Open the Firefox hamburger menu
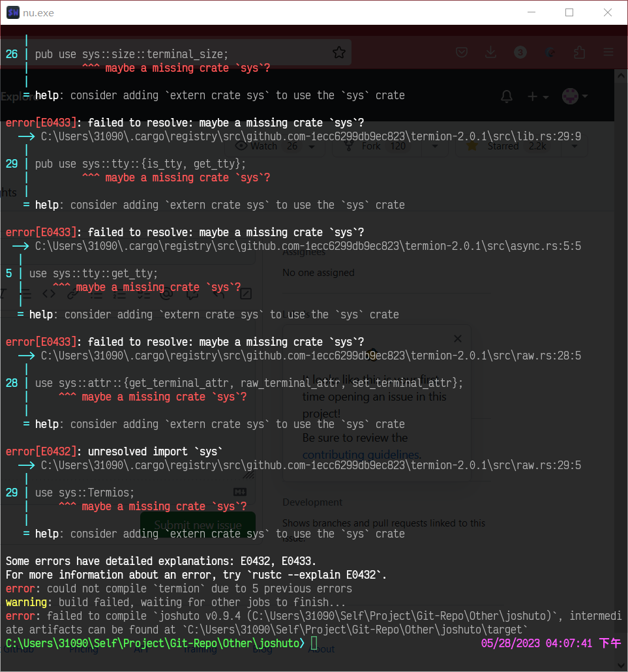The image size is (628, 672). tap(608, 52)
